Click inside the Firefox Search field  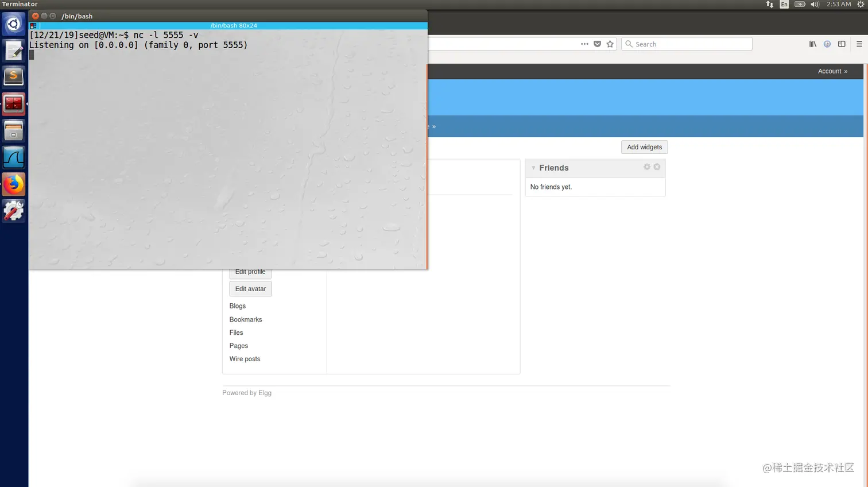coord(687,44)
